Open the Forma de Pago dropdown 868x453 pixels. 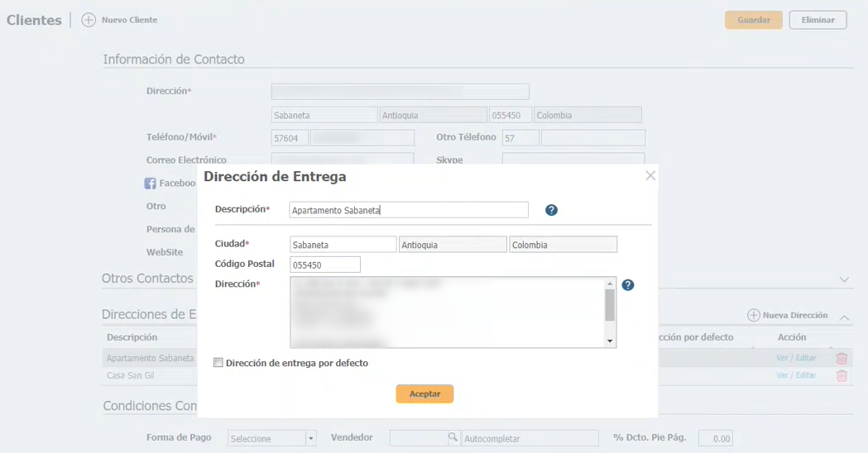pyautogui.click(x=311, y=438)
